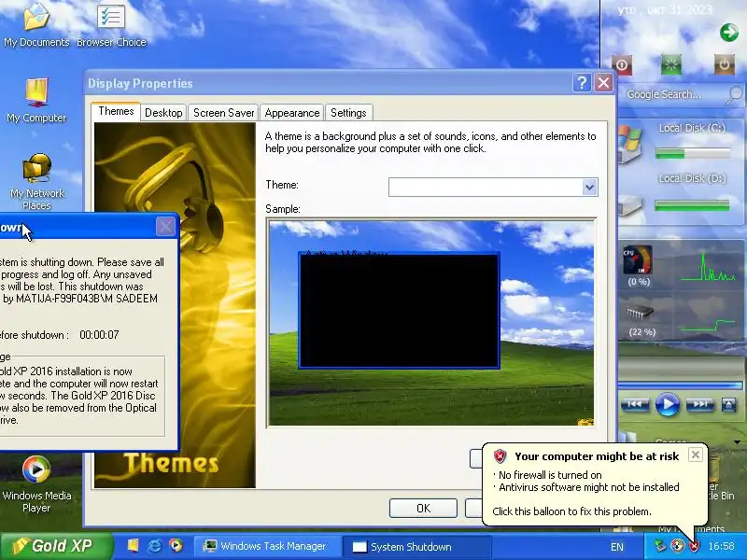Click the theme Sample preview image
Viewport: 747px width, 560px height.
pos(431,322)
